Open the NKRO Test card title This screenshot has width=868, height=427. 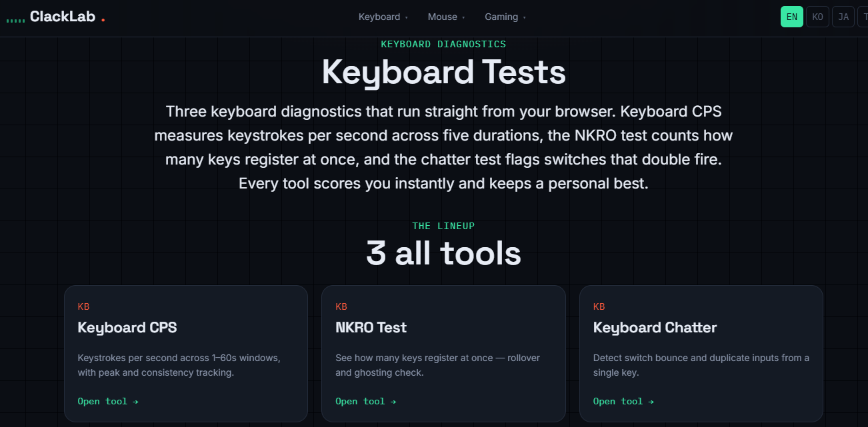pyautogui.click(x=371, y=327)
